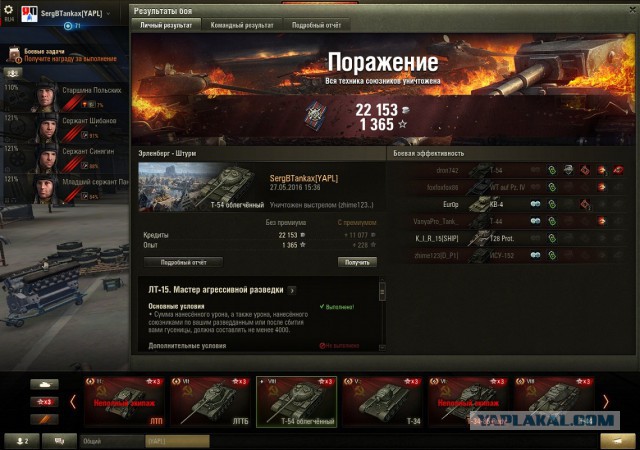Select crew member Сержант Синягин

(x=65, y=158)
